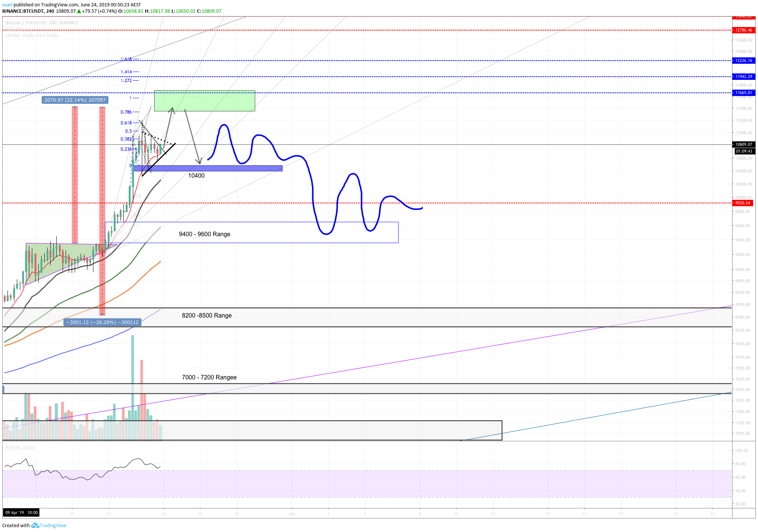Click the 26 date marker on time axis
758x532 pixels.
click(x=200, y=514)
